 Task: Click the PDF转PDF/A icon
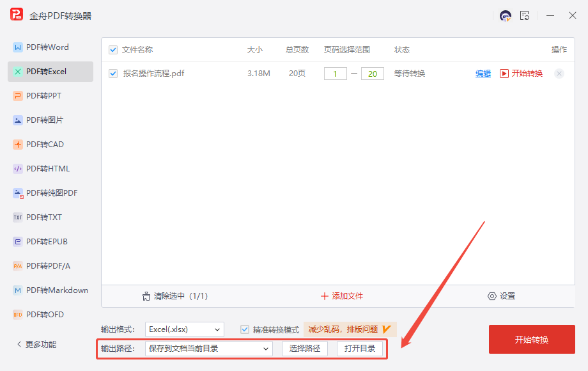point(18,266)
